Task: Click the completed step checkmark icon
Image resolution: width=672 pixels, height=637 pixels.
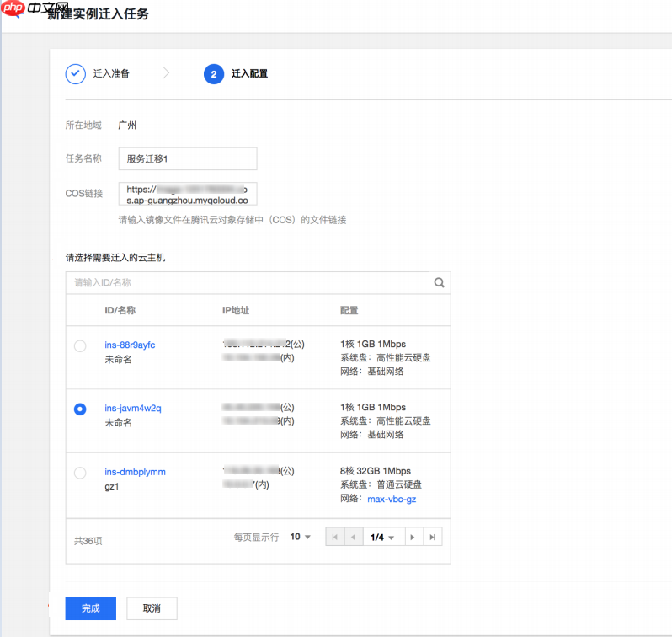Action: [x=76, y=74]
